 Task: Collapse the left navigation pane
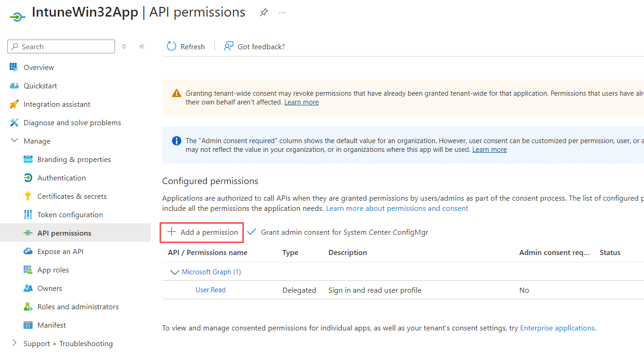[x=142, y=46]
